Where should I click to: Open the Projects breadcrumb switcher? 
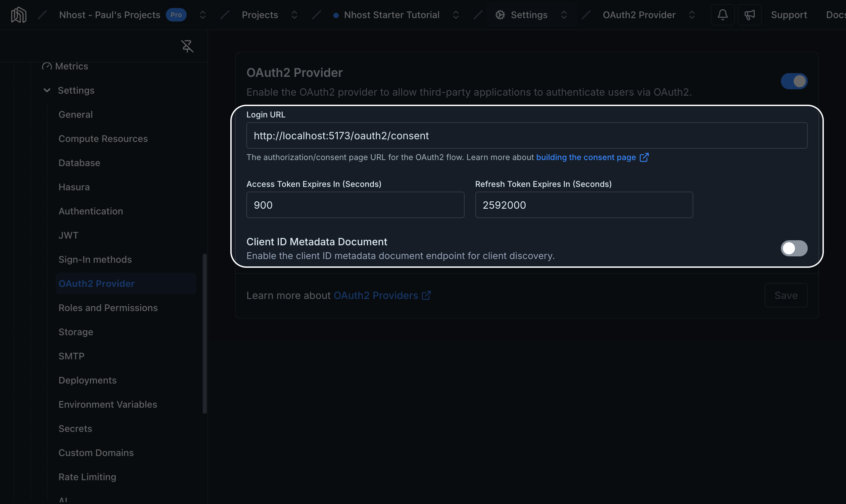(294, 15)
